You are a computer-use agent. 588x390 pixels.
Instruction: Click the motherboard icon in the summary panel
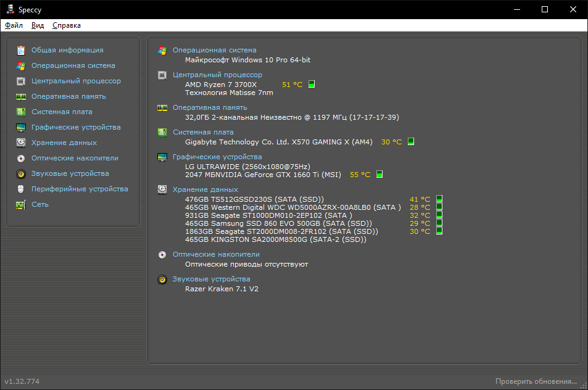point(162,133)
